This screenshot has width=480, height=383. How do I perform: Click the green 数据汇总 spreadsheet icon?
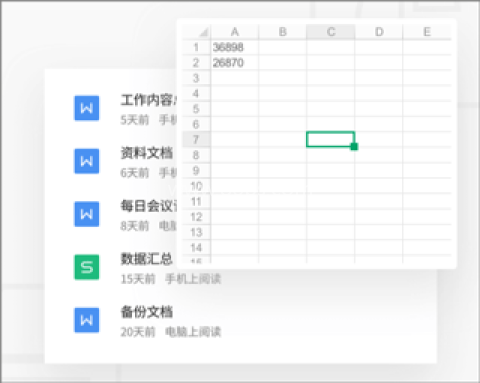click(x=86, y=267)
